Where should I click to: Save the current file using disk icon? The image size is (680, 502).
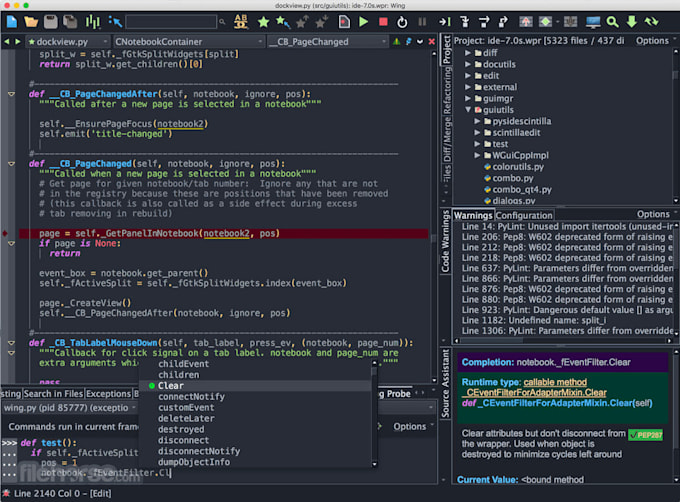51,21
